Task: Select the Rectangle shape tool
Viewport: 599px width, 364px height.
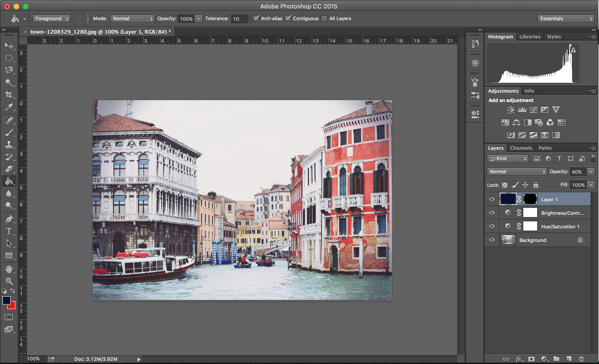Action: pos(9,255)
